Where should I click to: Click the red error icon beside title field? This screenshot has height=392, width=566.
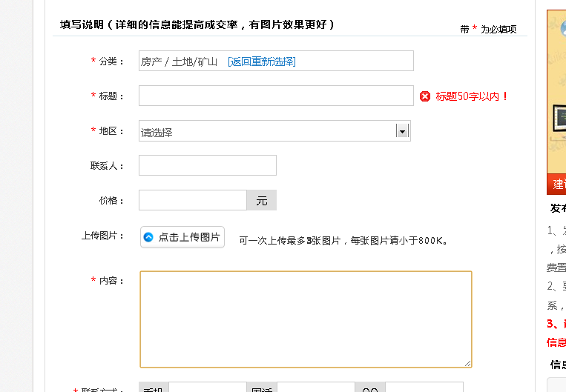click(425, 96)
